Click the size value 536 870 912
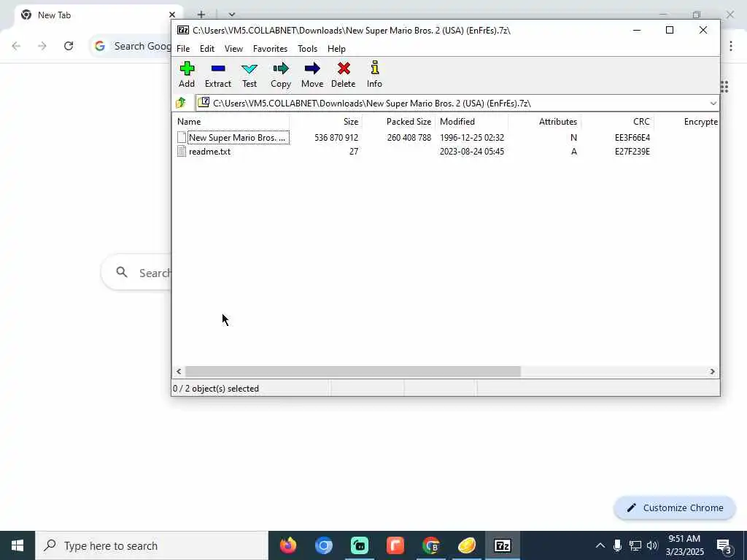Screen dimensions: 747x560 336,138
